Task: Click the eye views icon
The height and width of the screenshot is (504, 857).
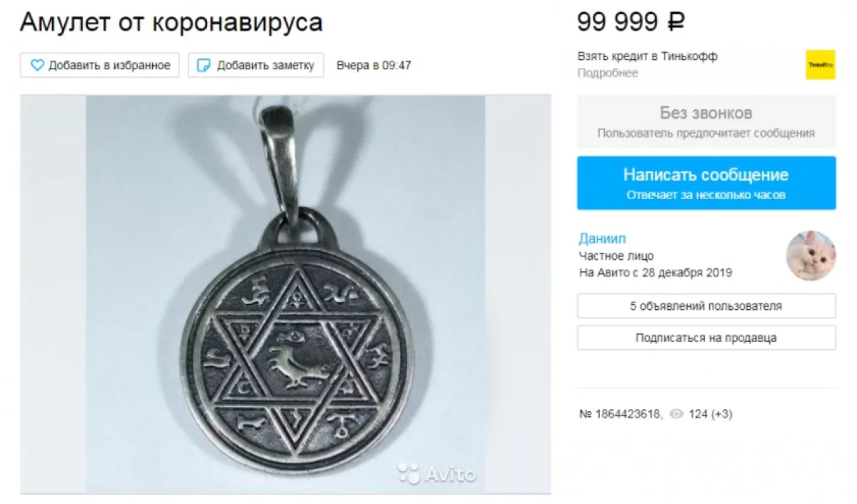Action: coord(677,414)
